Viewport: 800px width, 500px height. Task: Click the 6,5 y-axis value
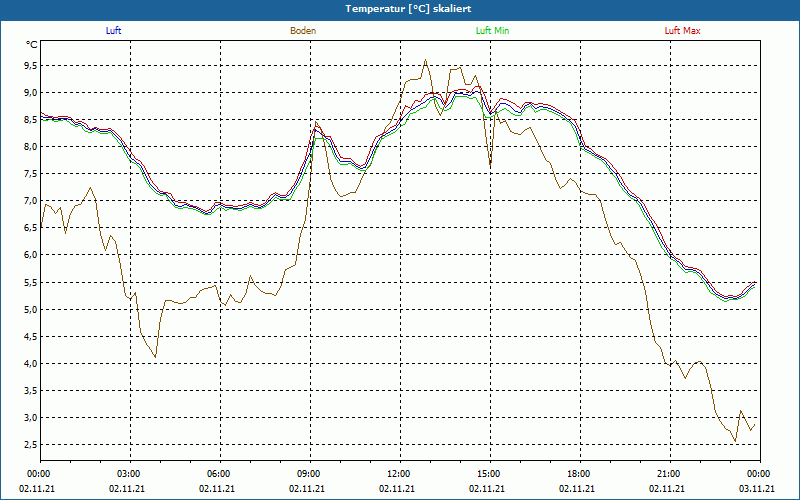coord(31,228)
